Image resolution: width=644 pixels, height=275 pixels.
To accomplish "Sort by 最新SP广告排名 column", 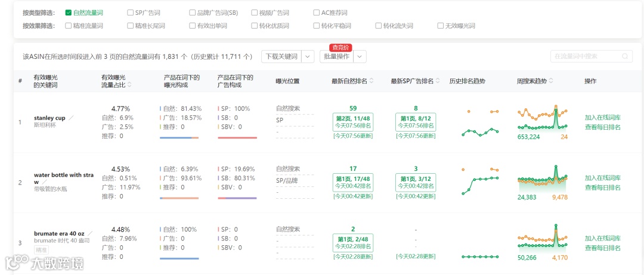I will click(x=438, y=81).
